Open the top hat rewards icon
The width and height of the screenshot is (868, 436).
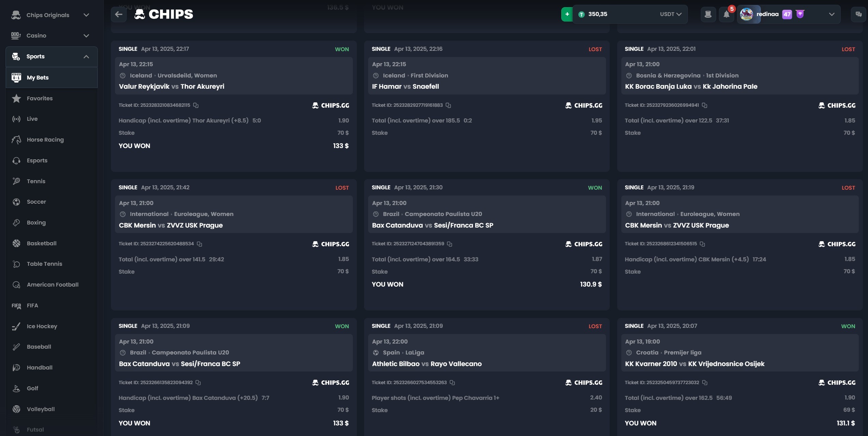pyautogui.click(x=708, y=14)
